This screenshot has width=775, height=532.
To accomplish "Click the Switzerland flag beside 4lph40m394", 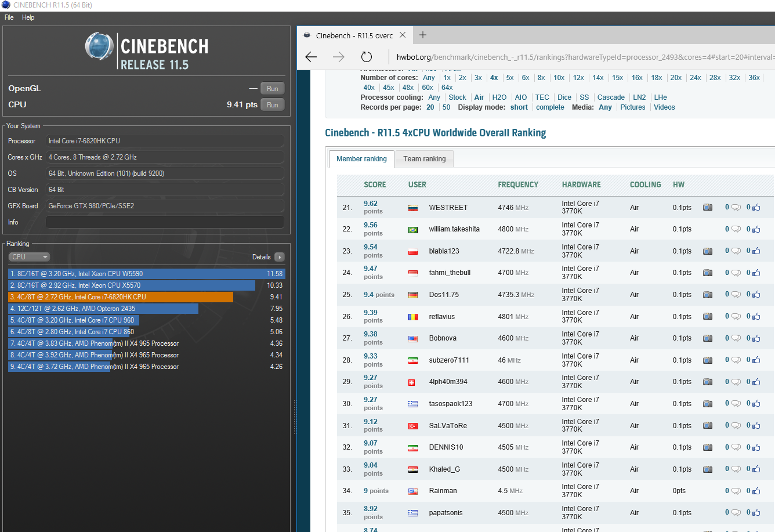I will (413, 382).
